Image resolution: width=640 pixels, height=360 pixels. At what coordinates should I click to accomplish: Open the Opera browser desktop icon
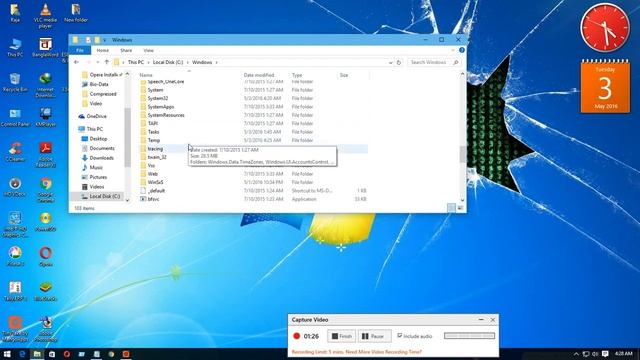coord(45,257)
